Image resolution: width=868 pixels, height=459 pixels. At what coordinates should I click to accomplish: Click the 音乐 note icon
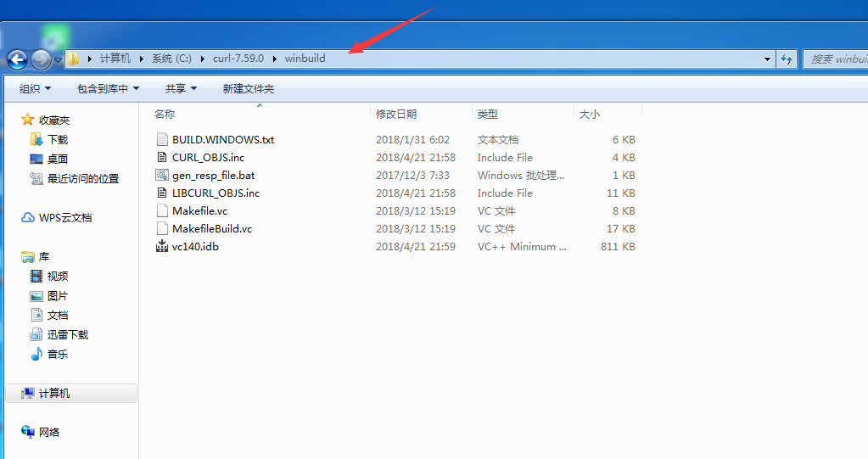[36, 354]
